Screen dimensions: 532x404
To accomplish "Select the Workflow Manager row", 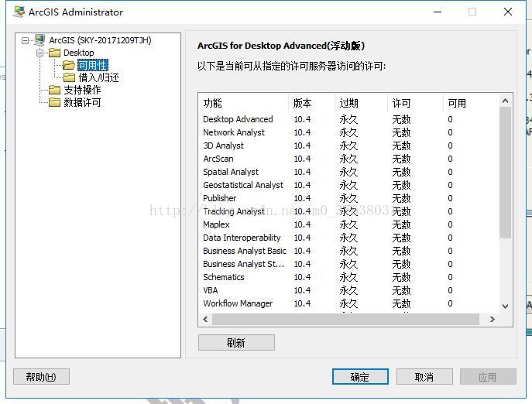I will point(348,303).
